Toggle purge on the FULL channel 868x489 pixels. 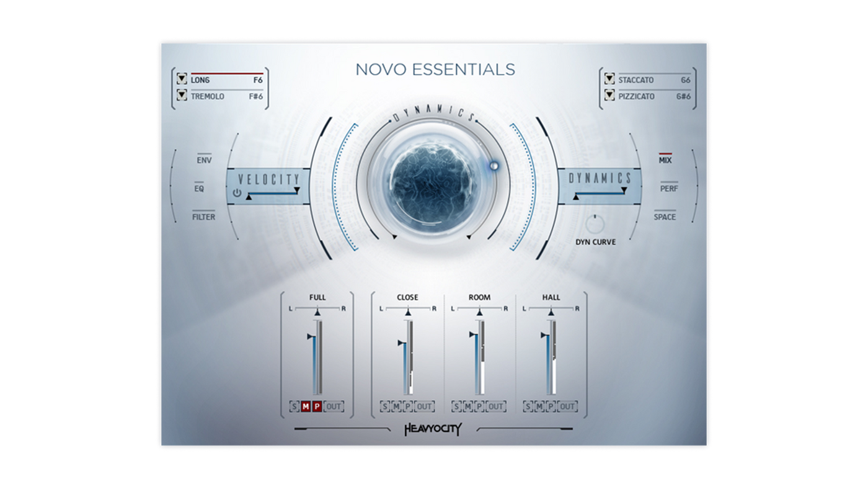point(317,407)
